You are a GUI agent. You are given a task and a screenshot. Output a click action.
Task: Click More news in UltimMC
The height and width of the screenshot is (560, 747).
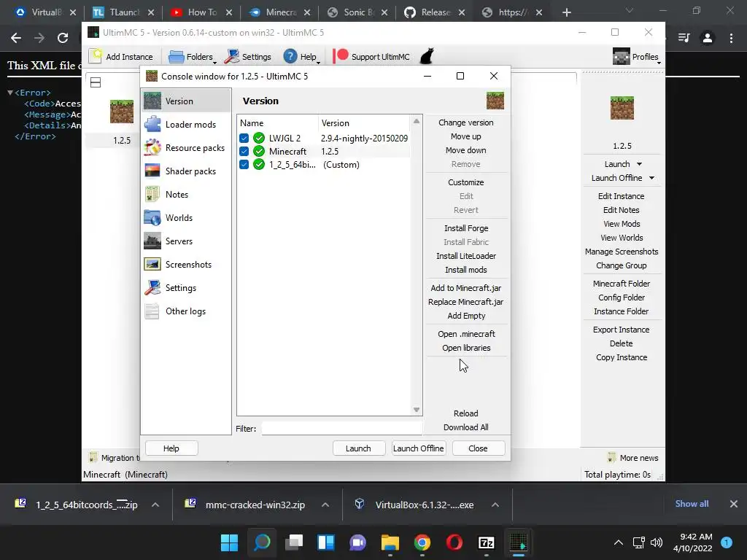pyautogui.click(x=633, y=458)
